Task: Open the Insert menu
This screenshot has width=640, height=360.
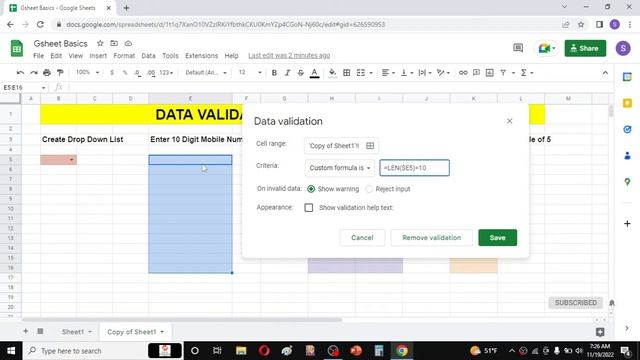Action: pos(98,56)
